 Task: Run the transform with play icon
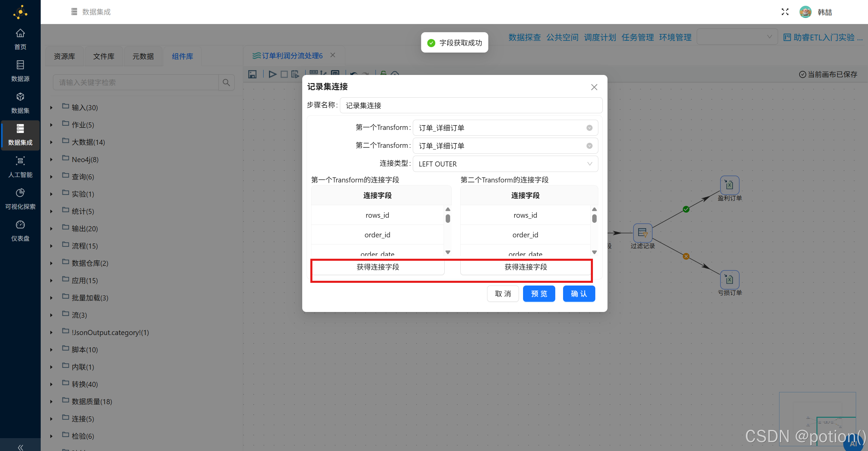point(272,74)
